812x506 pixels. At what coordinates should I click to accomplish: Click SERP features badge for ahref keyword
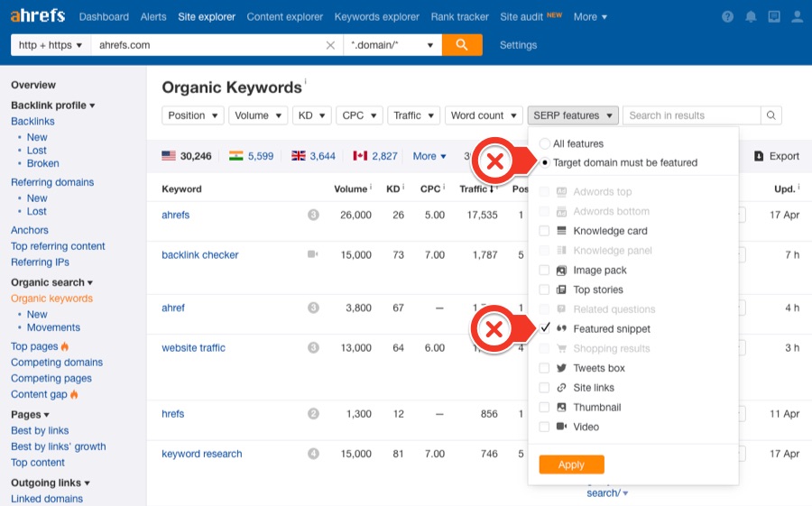pos(313,308)
